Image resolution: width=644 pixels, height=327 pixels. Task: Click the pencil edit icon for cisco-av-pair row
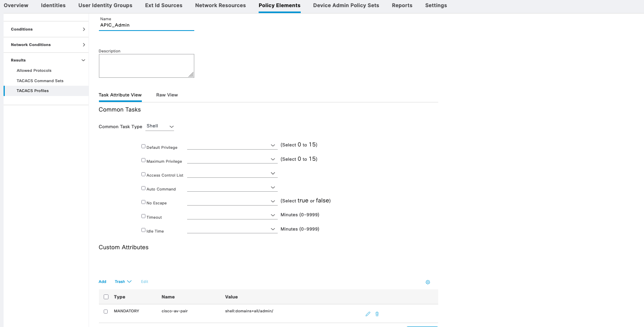click(368, 314)
